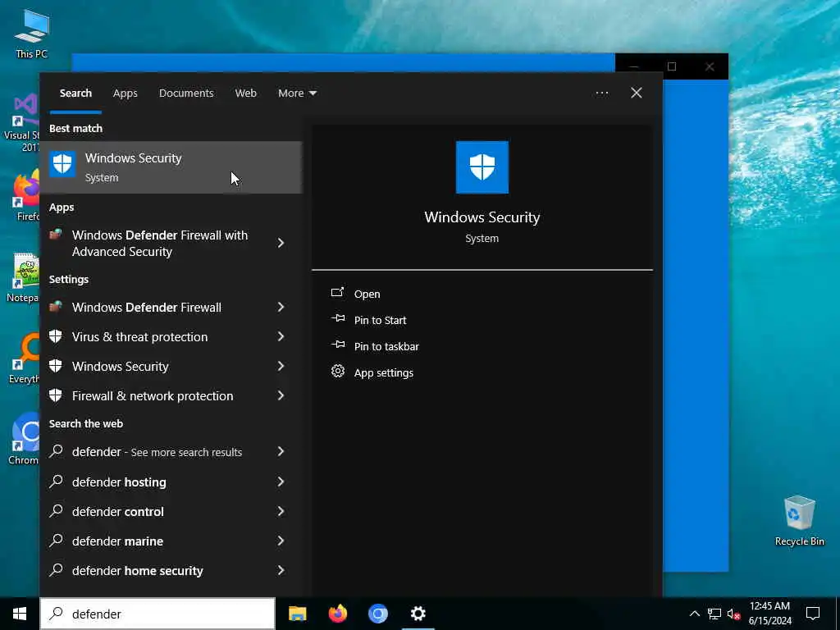Maximize the blue background window
The width and height of the screenshot is (840, 630).
pos(672,66)
